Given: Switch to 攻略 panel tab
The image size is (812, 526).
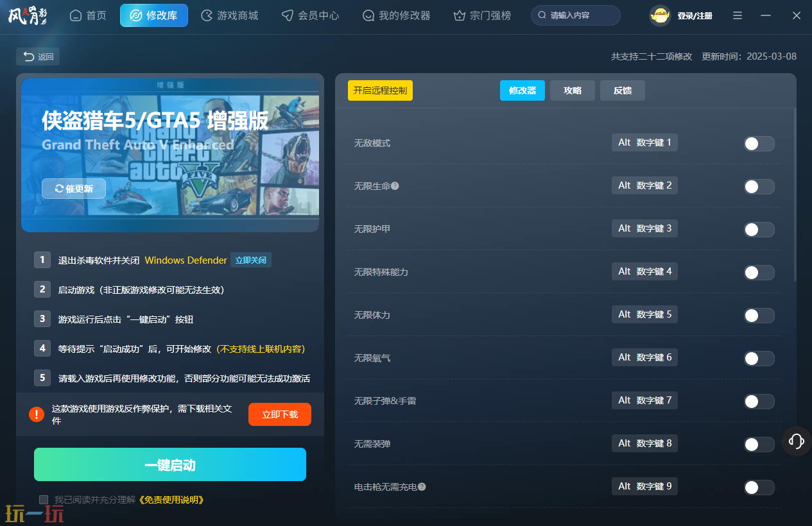Looking at the screenshot, I should pyautogui.click(x=573, y=90).
